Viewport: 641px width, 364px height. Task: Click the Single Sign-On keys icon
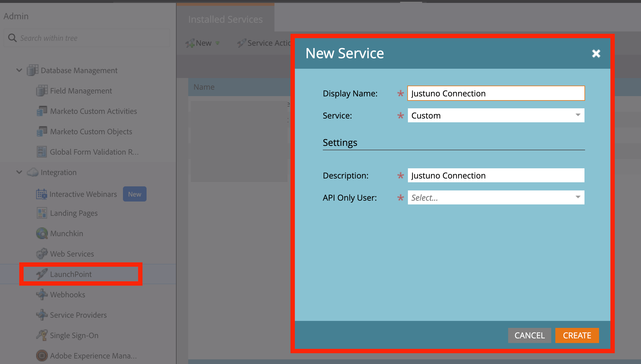(x=42, y=335)
